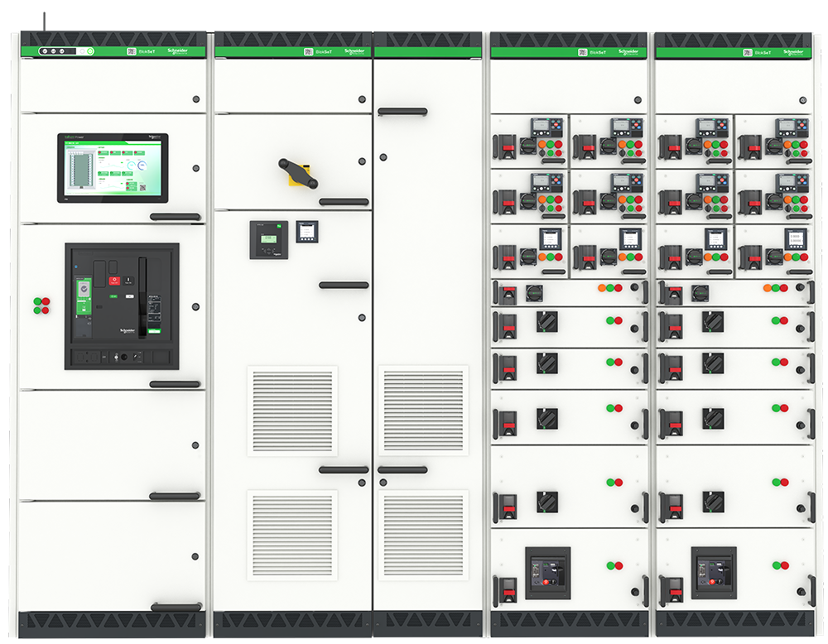Viewport: 828px width, 644px height.
Task: Click the moulded-case circuit breaker in the rightmost cabinet's bottom drawer
Action: click(x=714, y=573)
